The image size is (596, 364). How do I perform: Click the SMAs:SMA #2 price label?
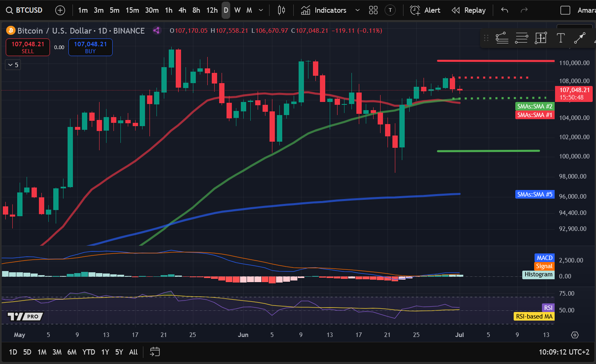pos(535,106)
